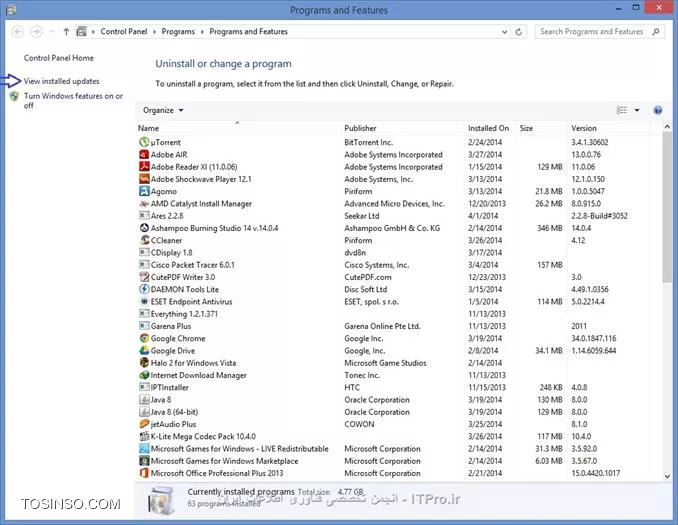The width and height of the screenshot is (678, 525).
Task: Expand the chevron after Programs breadcrumb
Action: click(x=202, y=32)
